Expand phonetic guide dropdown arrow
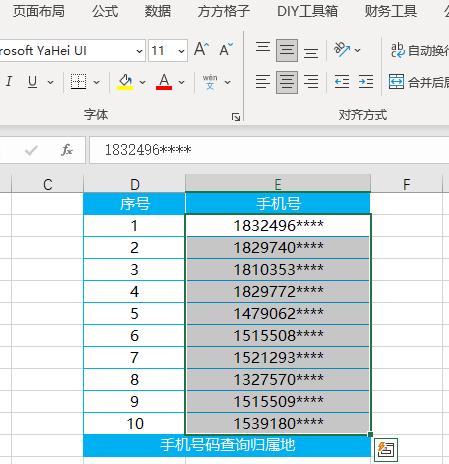The height and width of the screenshot is (464, 449). (x=228, y=82)
